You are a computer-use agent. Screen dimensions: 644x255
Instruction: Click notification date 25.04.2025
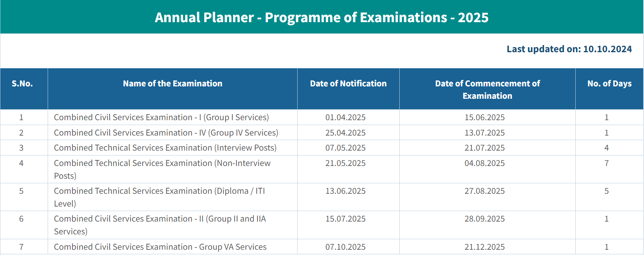pos(345,133)
